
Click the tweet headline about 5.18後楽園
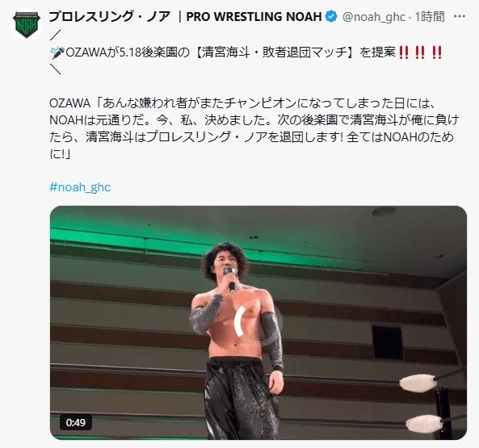pyautogui.click(x=246, y=52)
